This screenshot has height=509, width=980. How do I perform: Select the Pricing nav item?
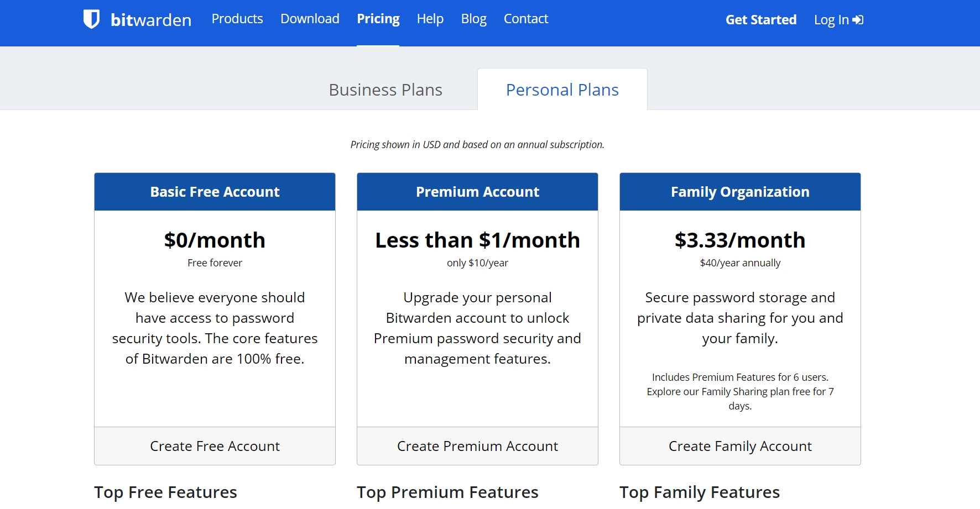[x=378, y=19]
